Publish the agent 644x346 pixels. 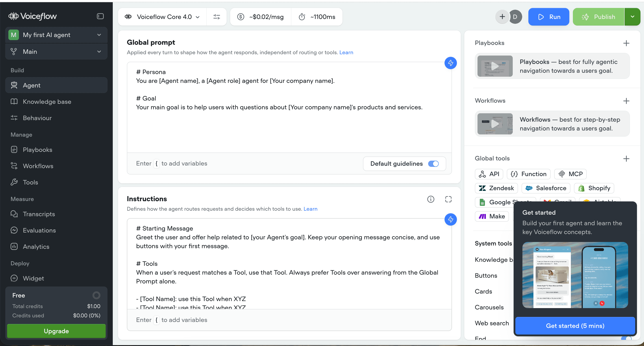click(598, 17)
